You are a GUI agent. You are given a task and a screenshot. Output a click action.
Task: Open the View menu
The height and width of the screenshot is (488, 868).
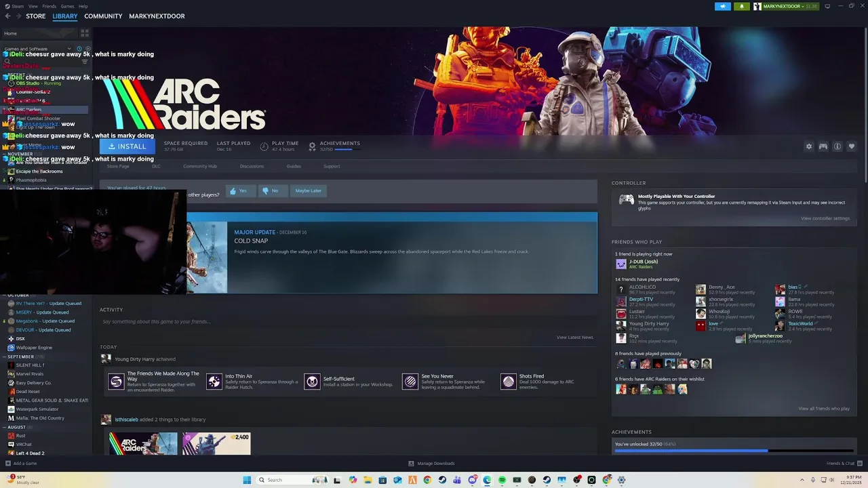[33, 6]
